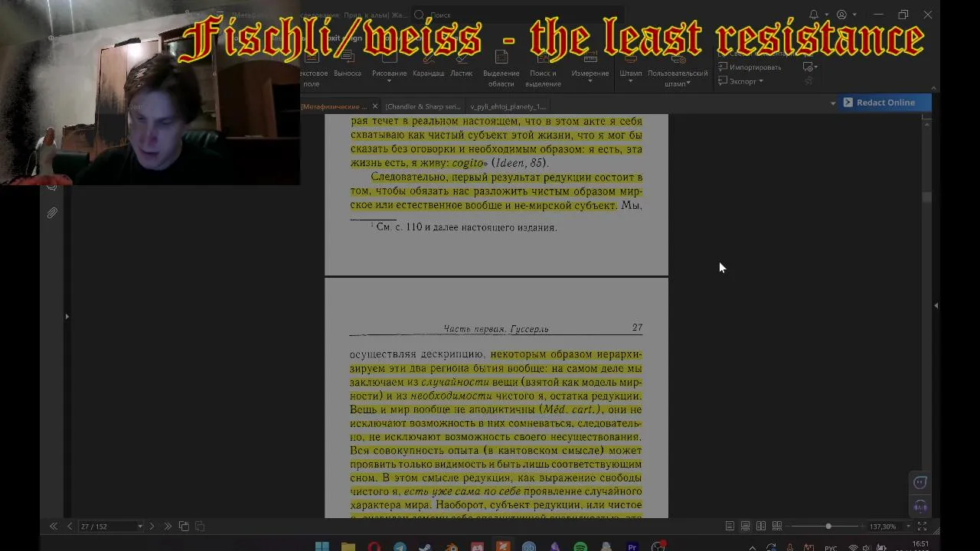The width and height of the screenshot is (980, 551).
Task: Open the page number dropdown
Action: point(140,527)
